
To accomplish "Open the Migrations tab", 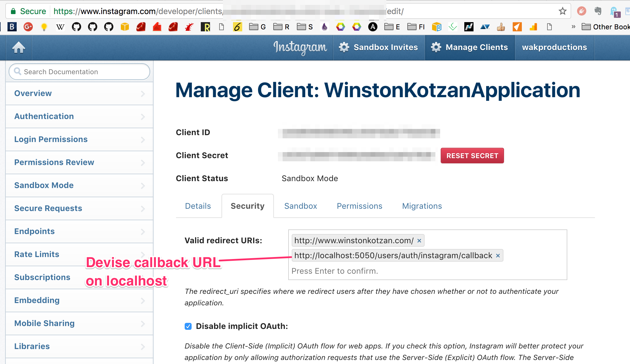I will pos(422,206).
